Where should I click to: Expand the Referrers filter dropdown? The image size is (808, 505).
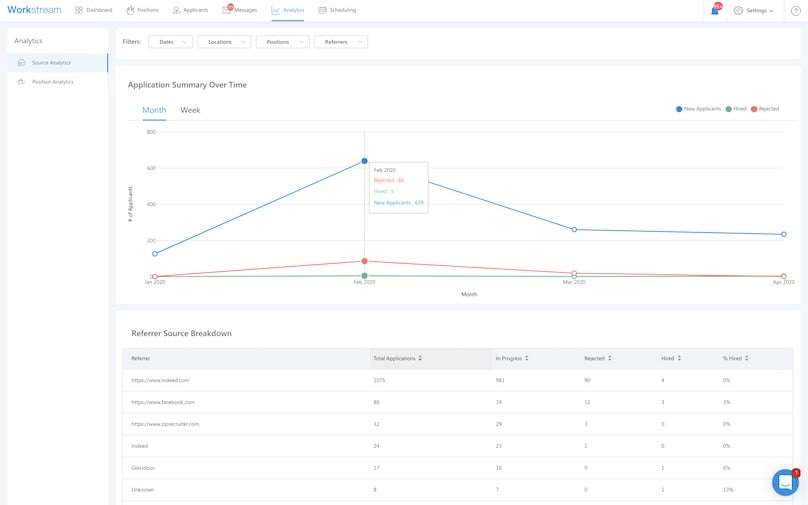click(x=340, y=42)
